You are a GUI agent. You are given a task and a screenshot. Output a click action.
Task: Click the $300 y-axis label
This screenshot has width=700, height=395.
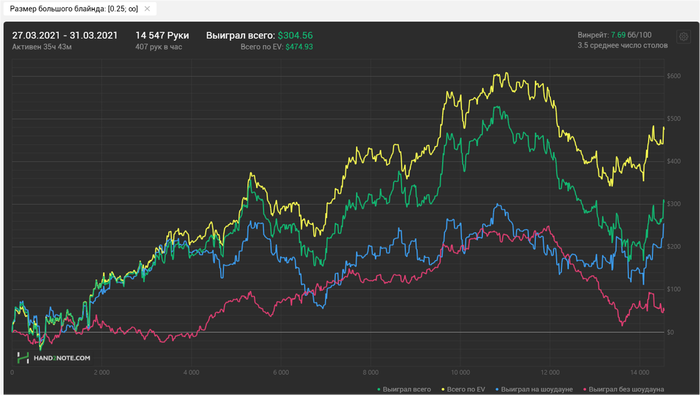coord(674,204)
